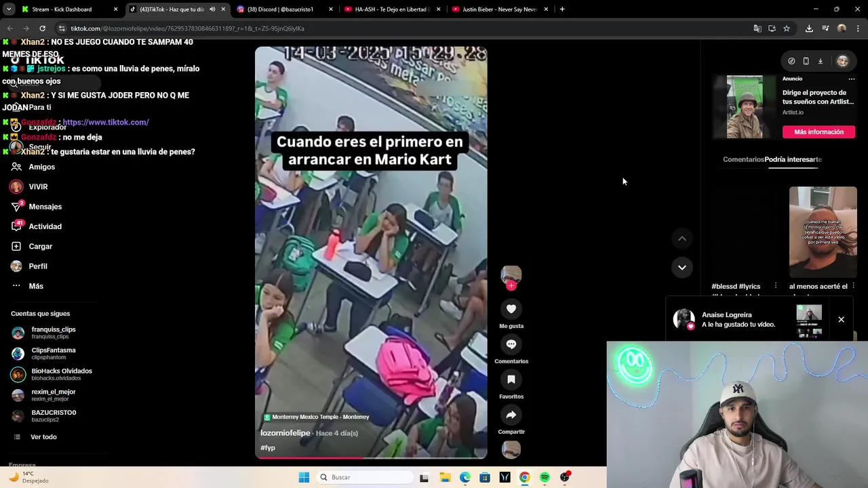Switch to Podría interesarte tab
This screenshot has width=868, height=488.
(793, 159)
